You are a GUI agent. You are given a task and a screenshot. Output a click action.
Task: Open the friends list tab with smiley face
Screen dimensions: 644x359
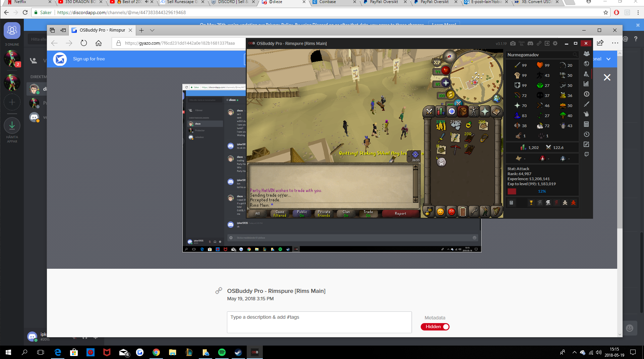[441, 212]
